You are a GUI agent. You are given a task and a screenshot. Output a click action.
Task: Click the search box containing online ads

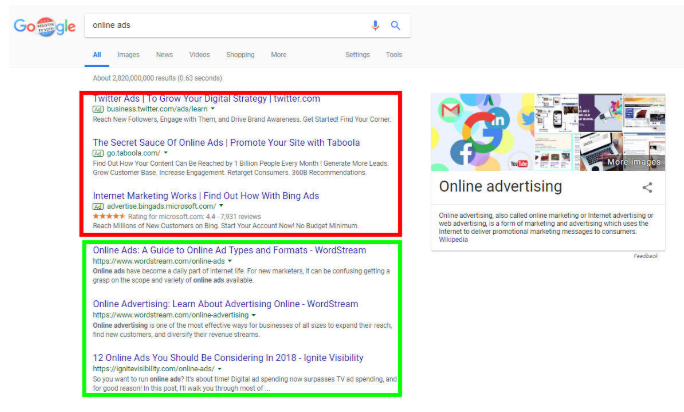pyautogui.click(x=247, y=25)
